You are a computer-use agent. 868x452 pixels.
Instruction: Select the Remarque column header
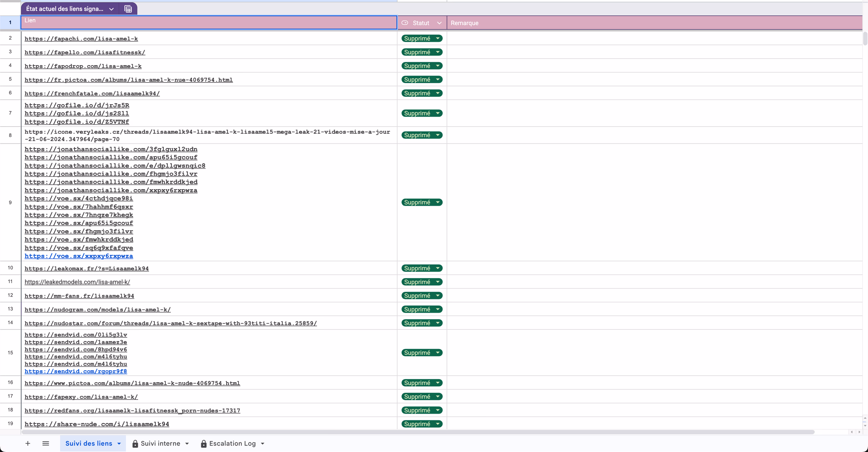[654, 23]
